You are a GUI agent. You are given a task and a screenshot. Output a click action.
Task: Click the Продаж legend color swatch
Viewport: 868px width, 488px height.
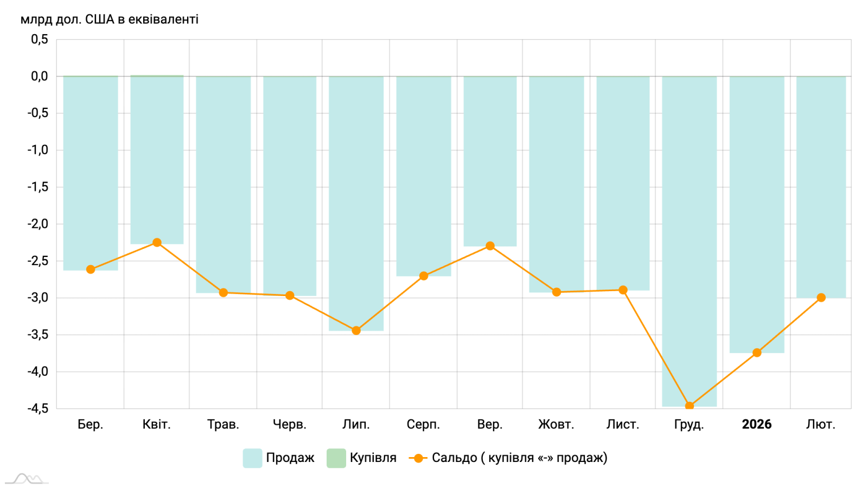(252, 458)
